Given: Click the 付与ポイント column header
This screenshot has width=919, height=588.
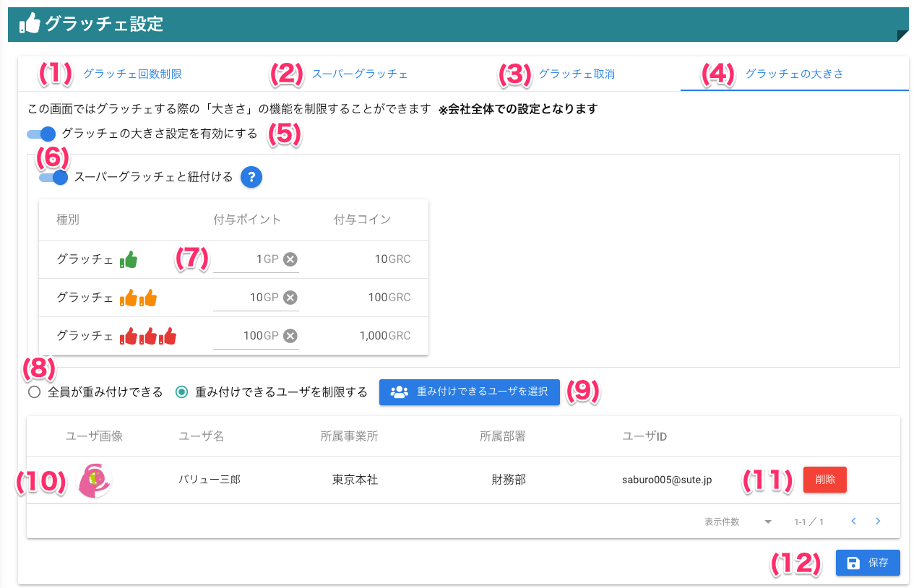Looking at the screenshot, I should [247, 220].
